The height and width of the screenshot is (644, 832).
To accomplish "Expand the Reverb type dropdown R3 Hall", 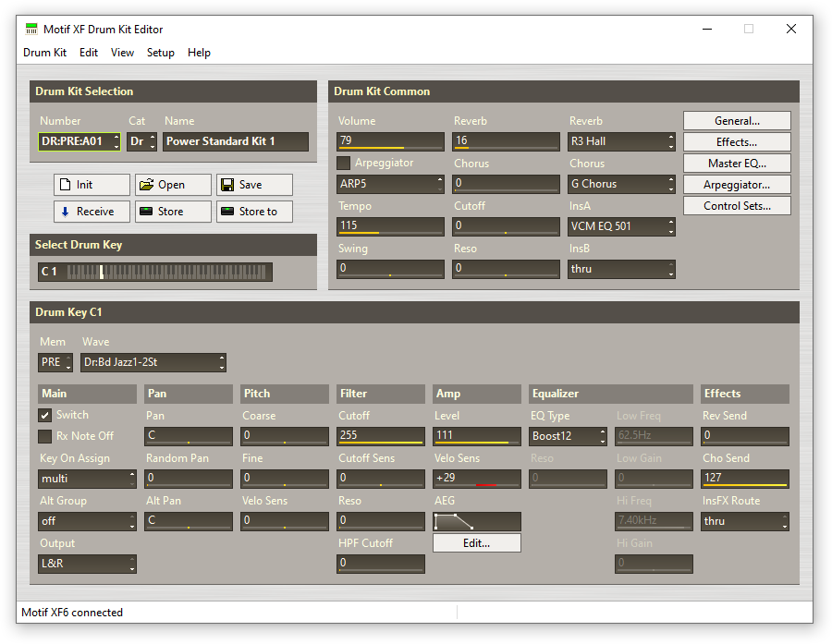I will point(621,141).
